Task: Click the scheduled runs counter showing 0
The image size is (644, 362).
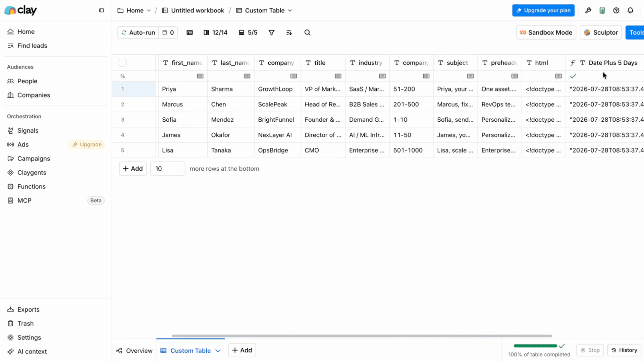Action: click(x=168, y=33)
